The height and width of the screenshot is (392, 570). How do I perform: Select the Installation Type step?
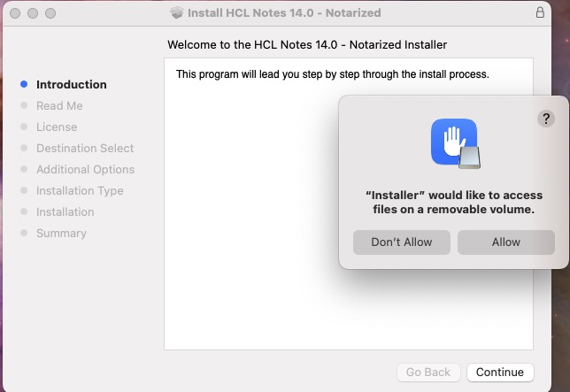pos(80,191)
